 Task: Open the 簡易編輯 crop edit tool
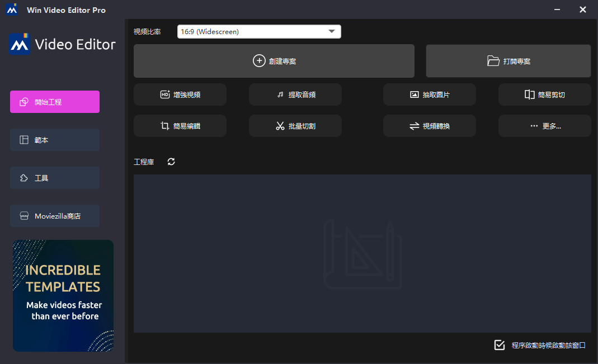(180, 126)
